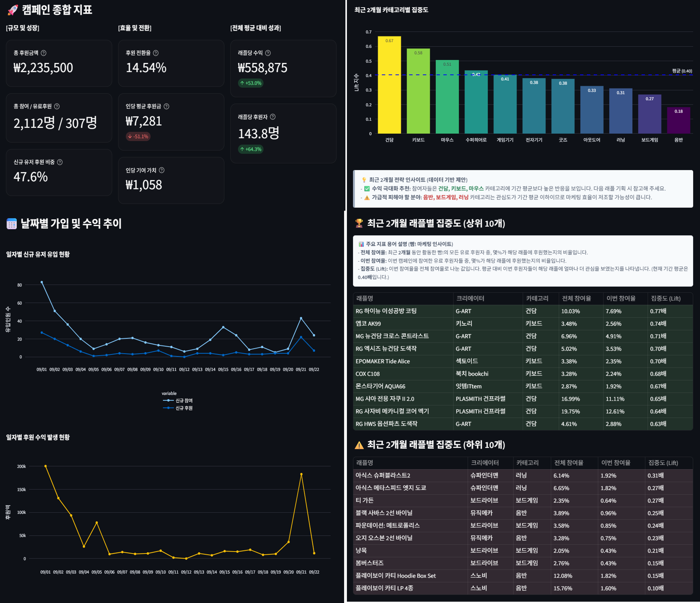700x603 pixels.
Task: Sort top table by 집중도 (Lift) header
Action: pyautogui.click(x=666, y=298)
